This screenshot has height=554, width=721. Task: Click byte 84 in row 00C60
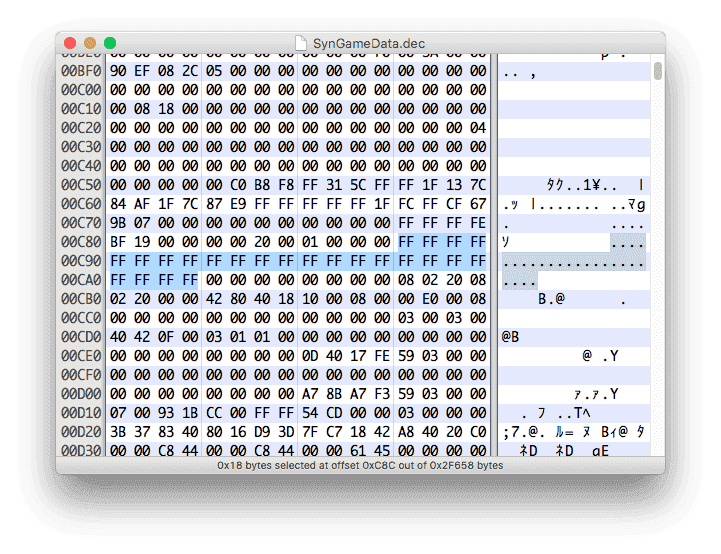118,204
